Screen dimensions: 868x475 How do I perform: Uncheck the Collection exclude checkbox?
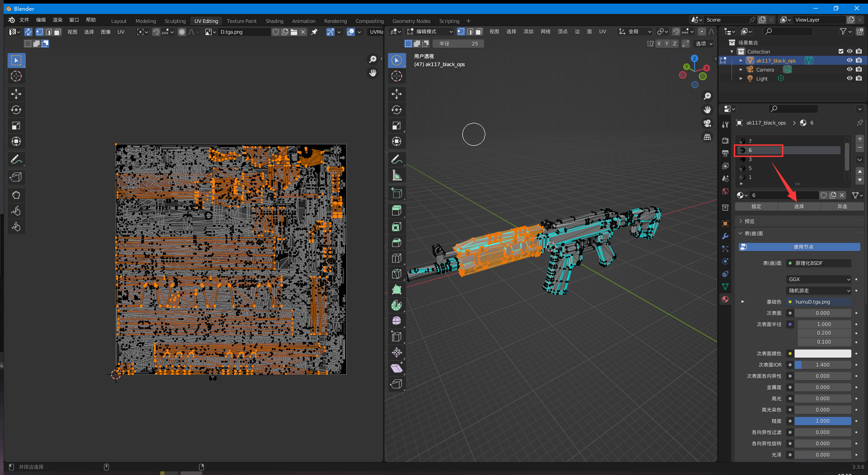(841, 51)
